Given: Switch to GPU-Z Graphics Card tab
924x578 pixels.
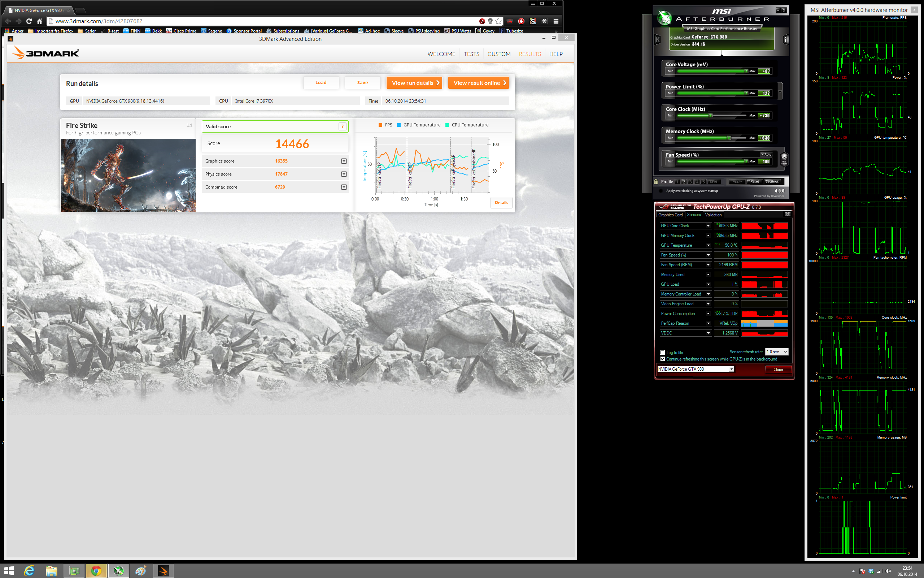Looking at the screenshot, I should coord(671,215).
